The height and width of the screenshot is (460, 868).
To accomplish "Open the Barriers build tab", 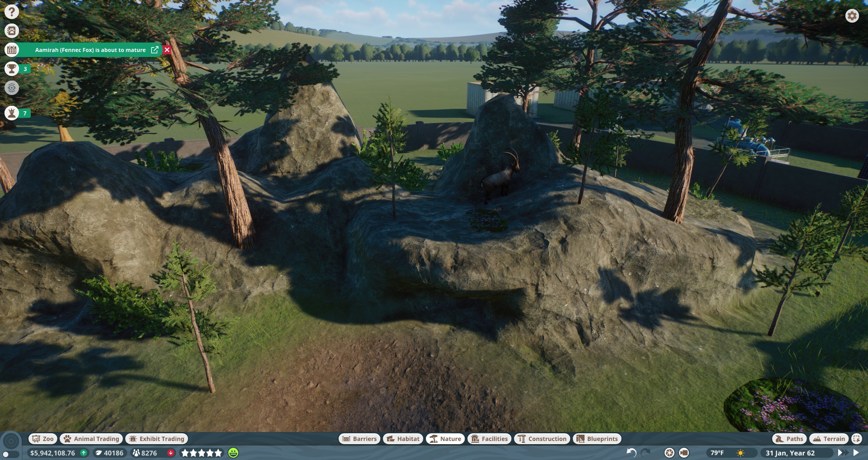I will pos(359,439).
